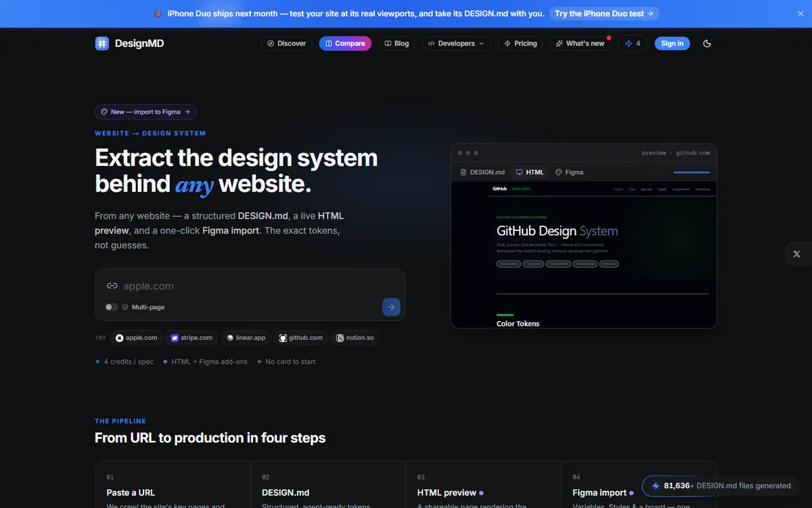This screenshot has width=812, height=508.
Task: Dismiss the iPhone Duo announcement banner
Action: [801, 14]
